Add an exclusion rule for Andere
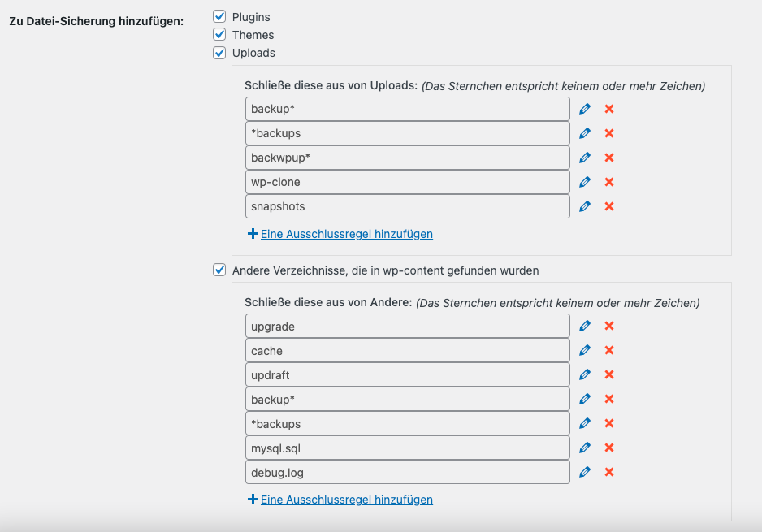762x532 pixels. (x=345, y=500)
